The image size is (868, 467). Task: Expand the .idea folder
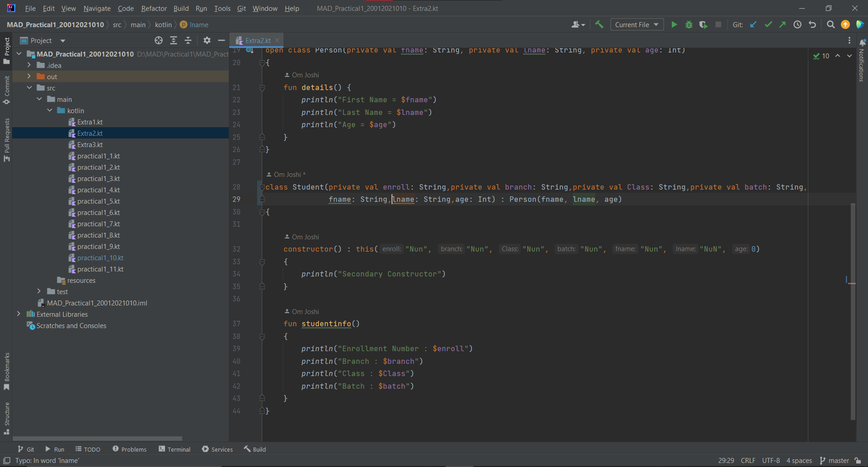(29, 65)
